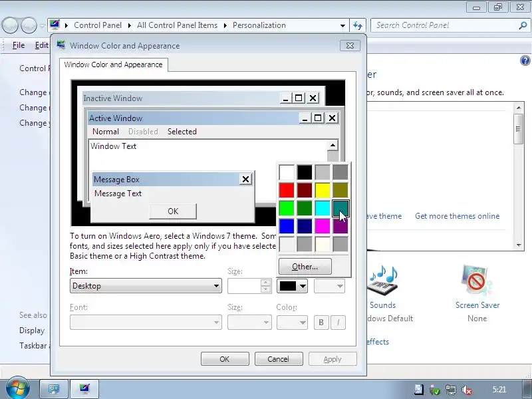Viewport: 532px width, 399px height.
Task: Click the refresh icon beside address bar
Action: (x=358, y=25)
